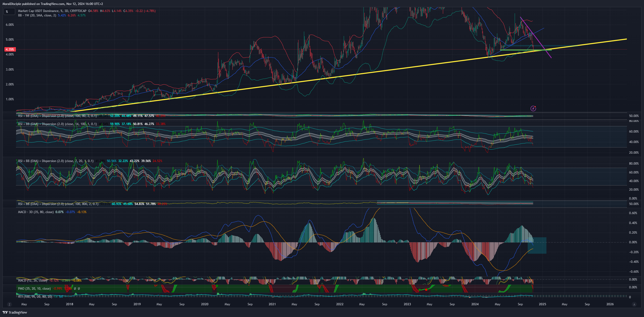This screenshot has width=644, height=317.
Task: Click the 2023 time axis label
Action: point(407,304)
